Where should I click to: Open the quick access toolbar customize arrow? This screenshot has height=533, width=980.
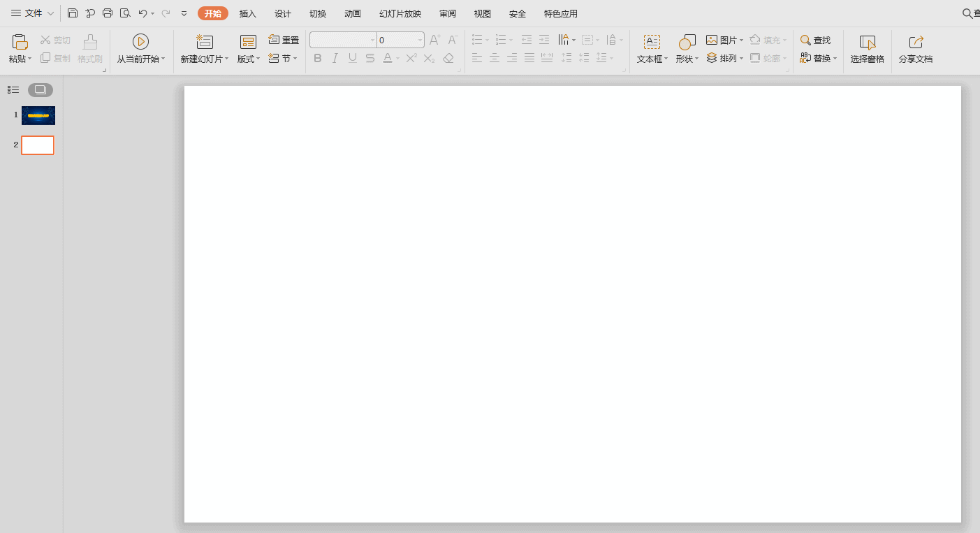(x=184, y=13)
